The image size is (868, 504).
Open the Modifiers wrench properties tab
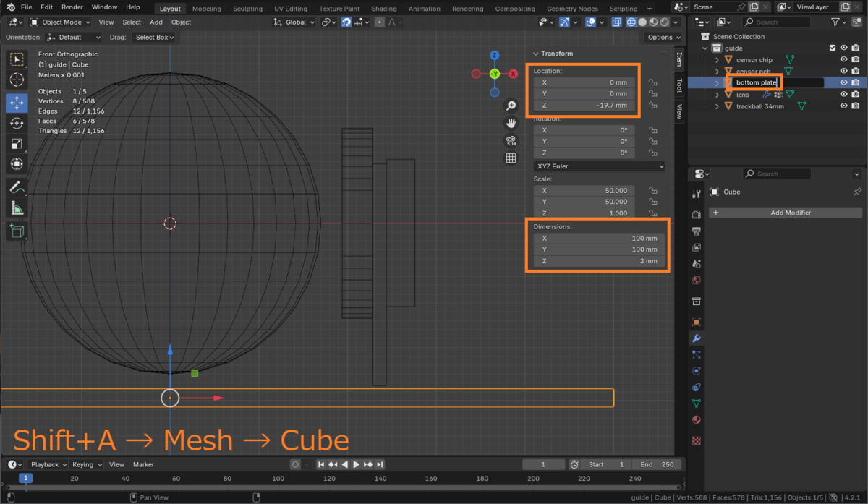pyautogui.click(x=697, y=338)
